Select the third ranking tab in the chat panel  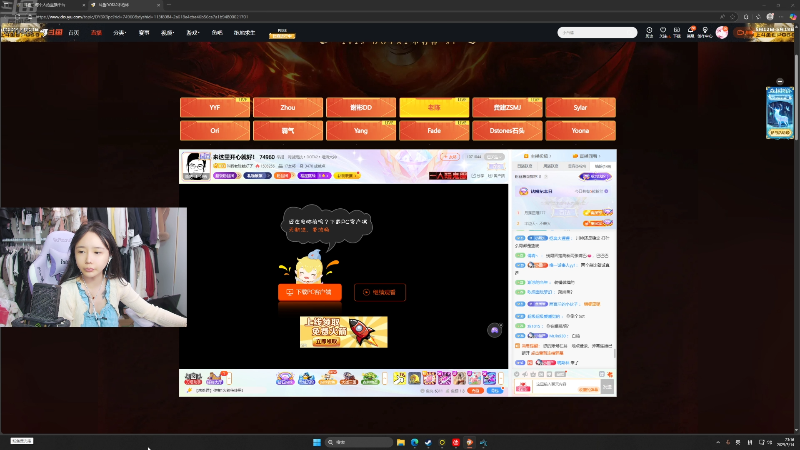[x=577, y=166]
